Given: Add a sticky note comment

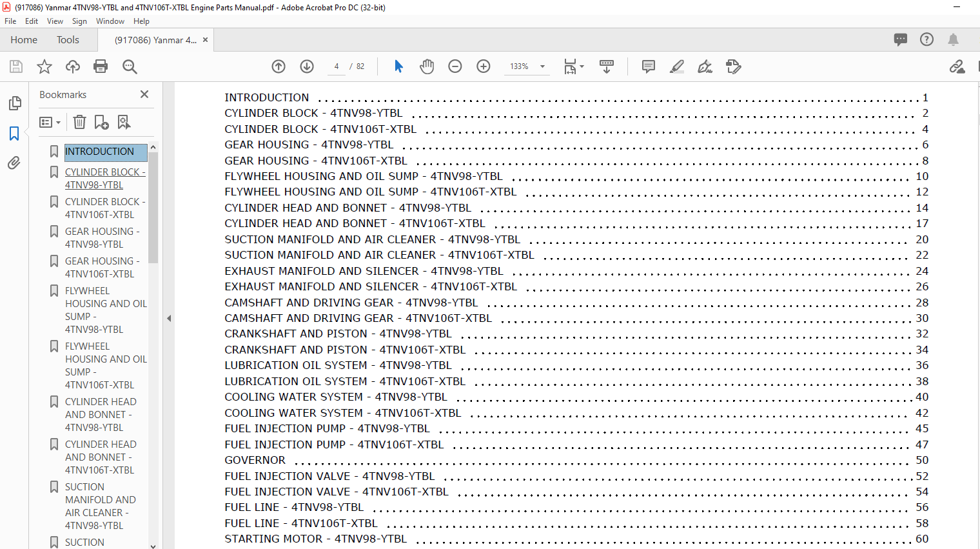Looking at the screenshot, I should coord(649,66).
